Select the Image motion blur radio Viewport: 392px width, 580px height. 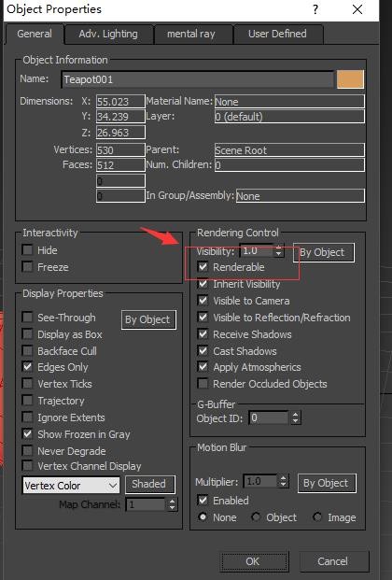pos(317,516)
